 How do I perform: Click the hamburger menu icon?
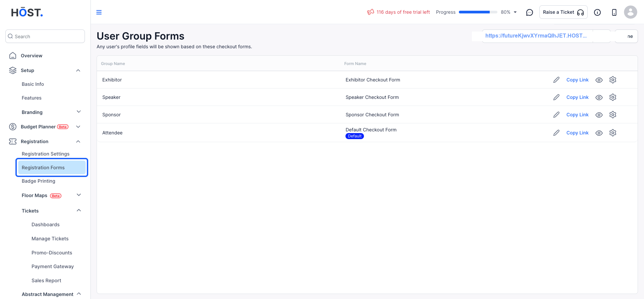tap(99, 12)
